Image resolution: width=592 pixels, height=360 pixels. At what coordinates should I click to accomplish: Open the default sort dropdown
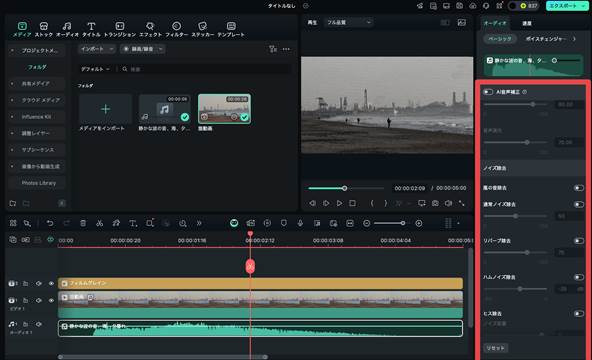click(95, 69)
